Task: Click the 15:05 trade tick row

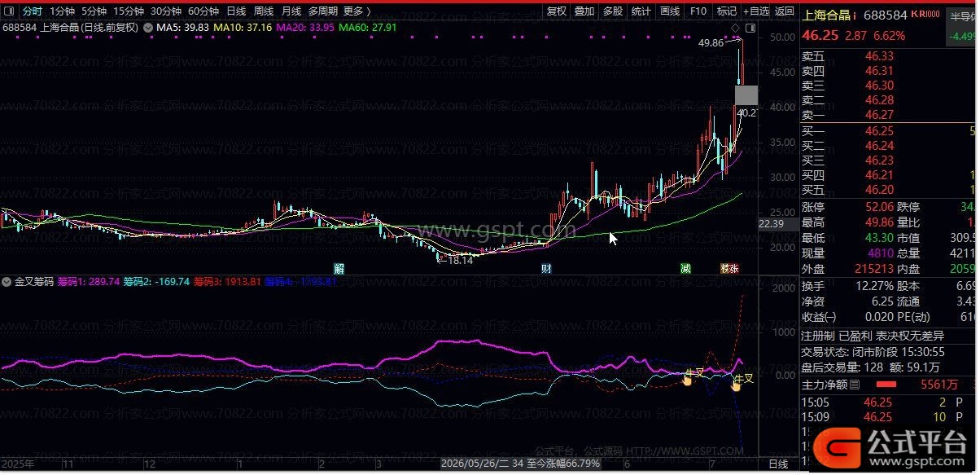Action: [x=889, y=402]
